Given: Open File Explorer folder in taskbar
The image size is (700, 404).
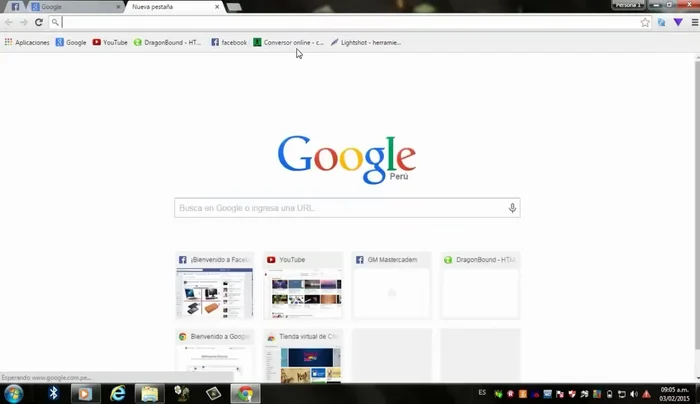Looking at the screenshot, I should (150, 393).
